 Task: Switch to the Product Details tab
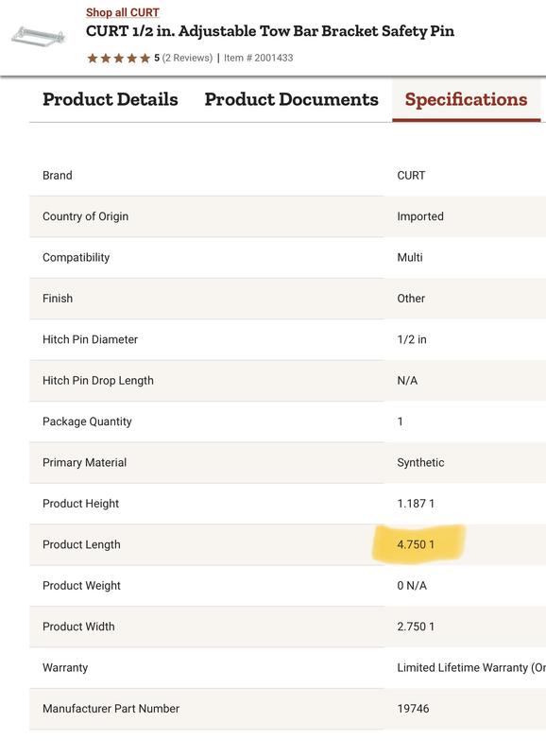(x=111, y=99)
